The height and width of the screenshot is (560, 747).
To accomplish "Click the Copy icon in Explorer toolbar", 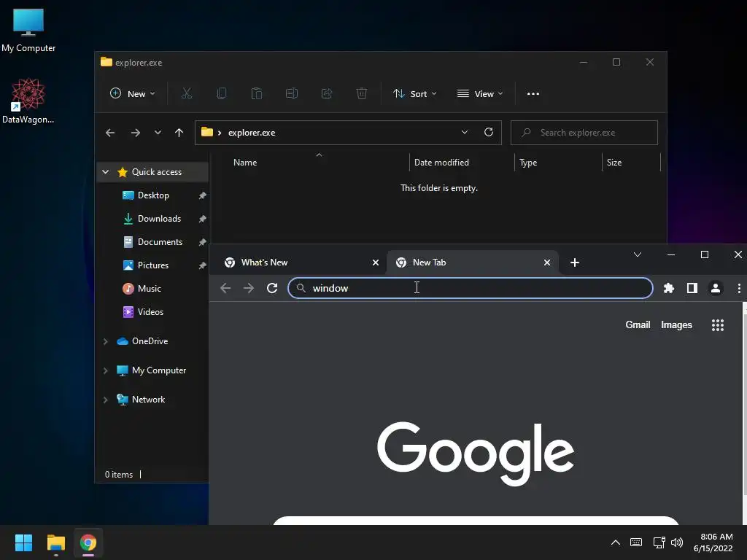I will click(x=222, y=94).
